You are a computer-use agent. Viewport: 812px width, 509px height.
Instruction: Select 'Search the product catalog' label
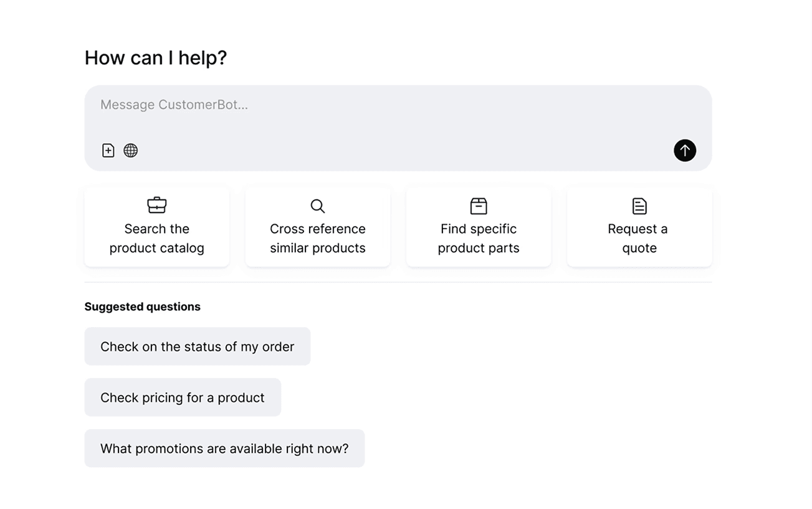pyautogui.click(x=157, y=239)
